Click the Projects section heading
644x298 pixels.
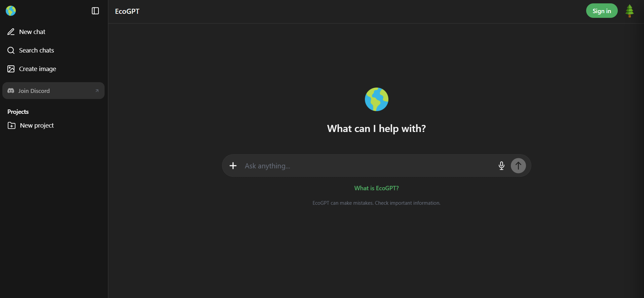pyautogui.click(x=18, y=112)
